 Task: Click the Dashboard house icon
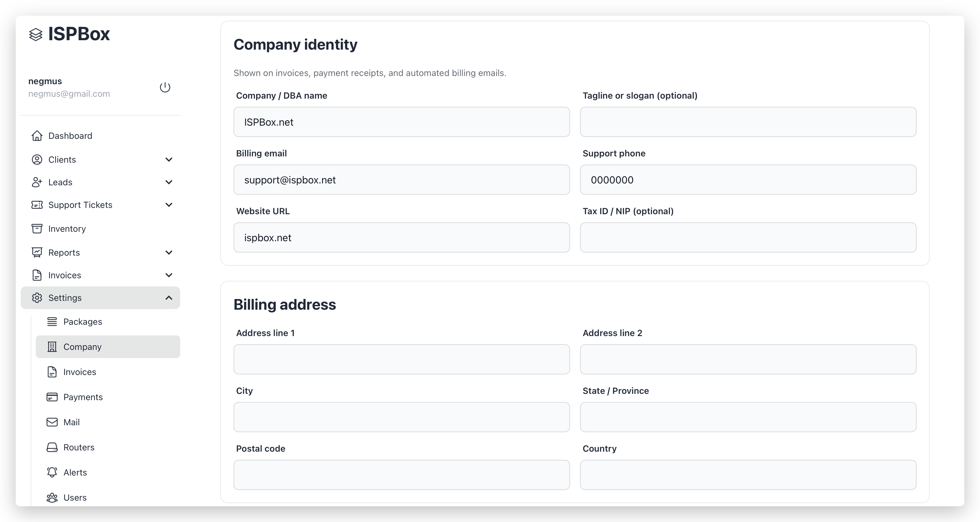(37, 136)
